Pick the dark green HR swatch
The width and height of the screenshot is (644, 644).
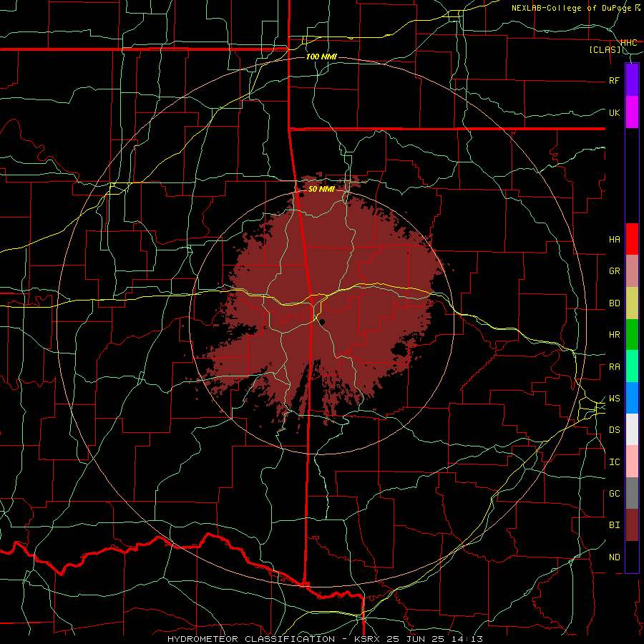(632, 335)
